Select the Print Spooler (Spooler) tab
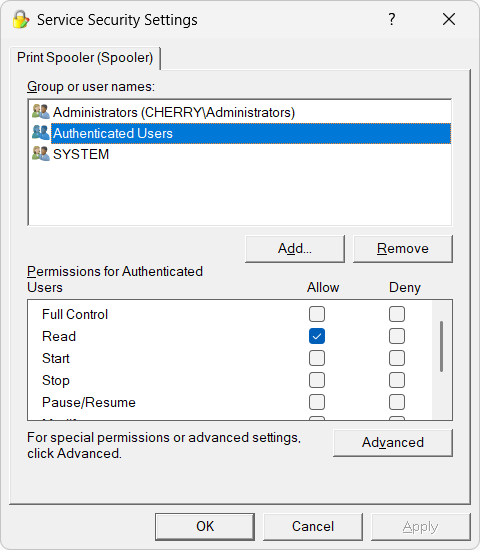480x550 pixels. click(x=85, y=58)
